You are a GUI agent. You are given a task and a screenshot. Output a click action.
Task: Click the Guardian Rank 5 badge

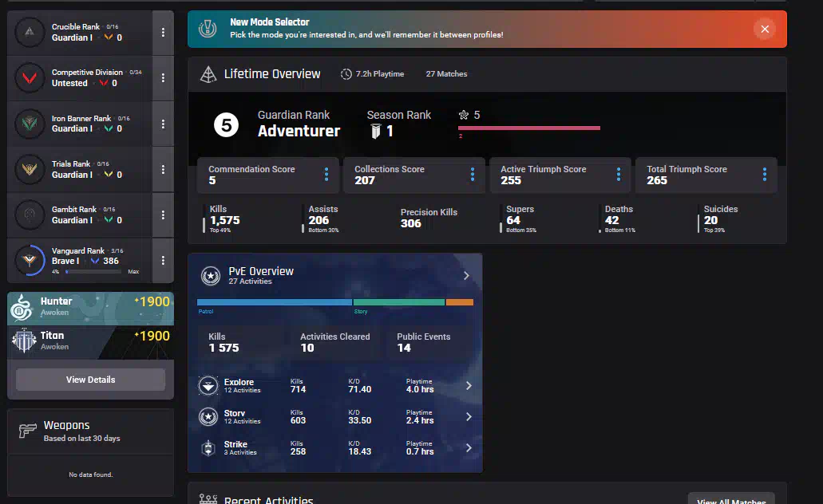226,125
